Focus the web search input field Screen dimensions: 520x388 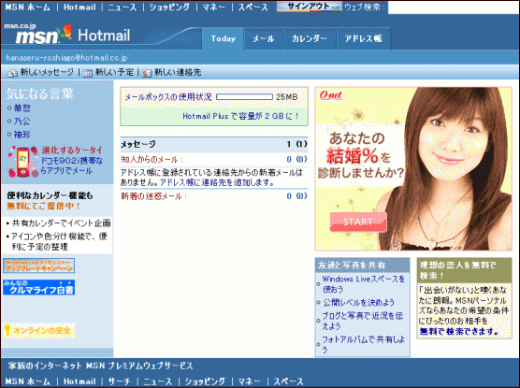coord(453,7)
